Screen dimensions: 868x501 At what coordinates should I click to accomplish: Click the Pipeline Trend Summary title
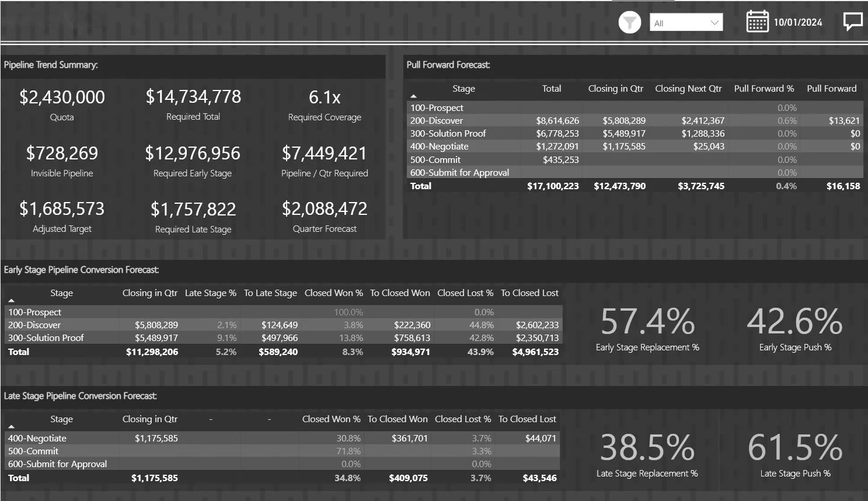(x=51, y=65)
